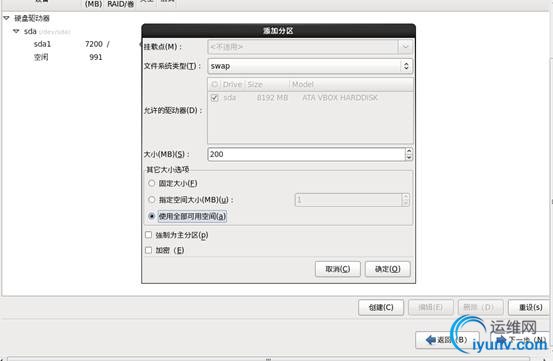
Task: Select the free space (空闲) row showing 991
Action: point(71,57)
